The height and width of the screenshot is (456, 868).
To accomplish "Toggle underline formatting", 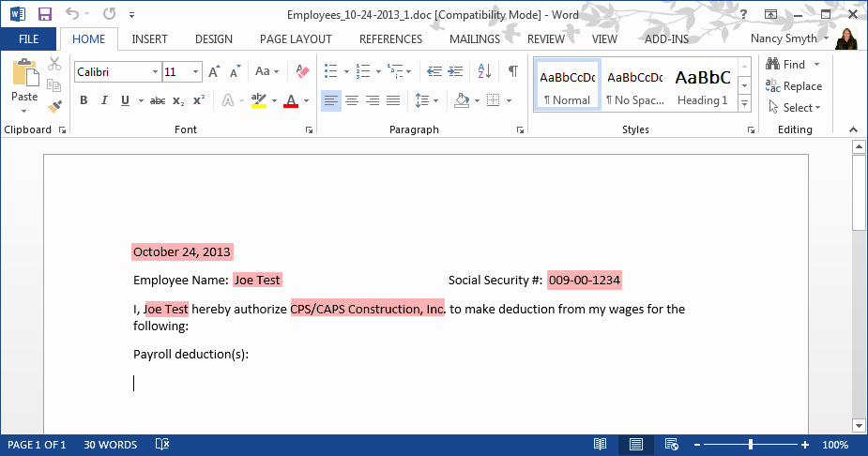I will click(125, 100).
